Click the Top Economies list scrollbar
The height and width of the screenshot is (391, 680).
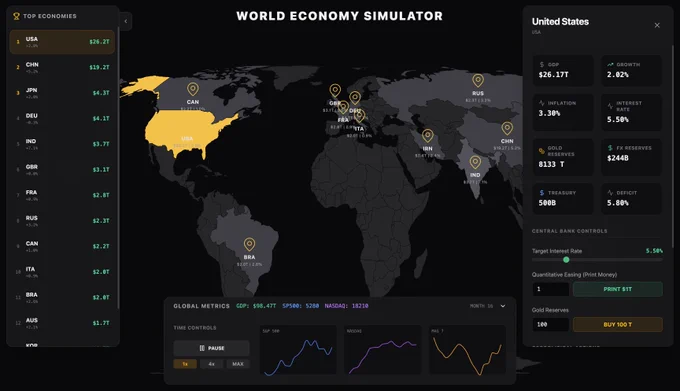[118, 167]
